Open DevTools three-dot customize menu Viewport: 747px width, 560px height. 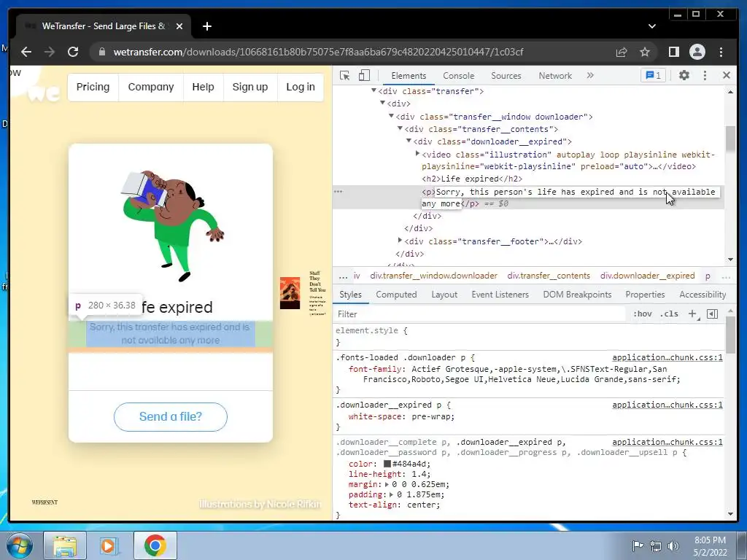coord(705,75)
